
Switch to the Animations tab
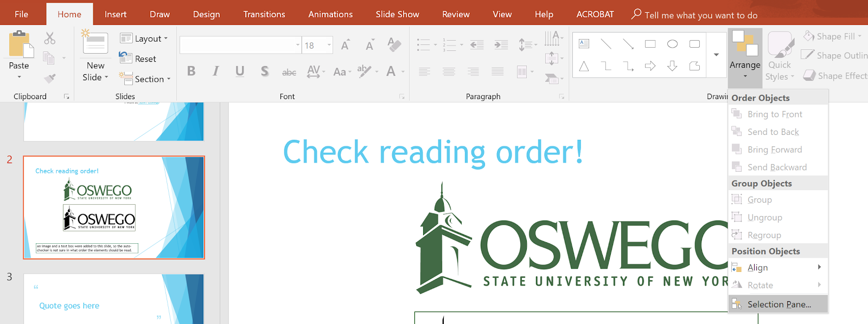[330, 14]
